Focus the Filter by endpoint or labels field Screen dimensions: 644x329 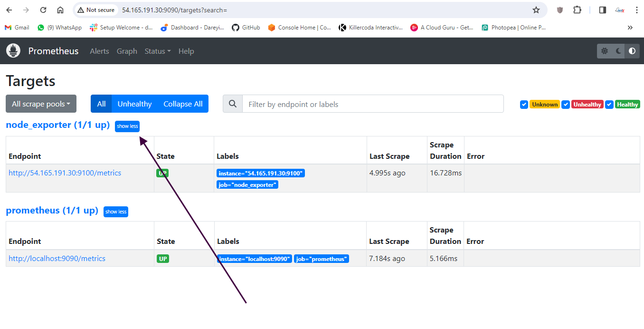pos(372,104)
